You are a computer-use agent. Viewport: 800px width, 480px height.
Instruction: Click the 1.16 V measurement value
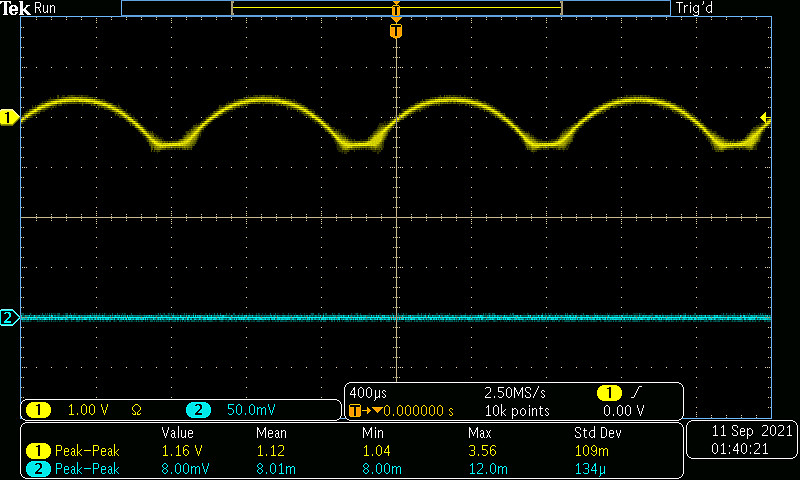182,451
